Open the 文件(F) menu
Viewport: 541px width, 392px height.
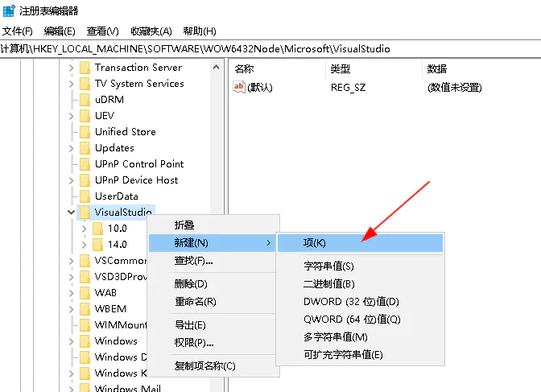click(x=18, y=31)
